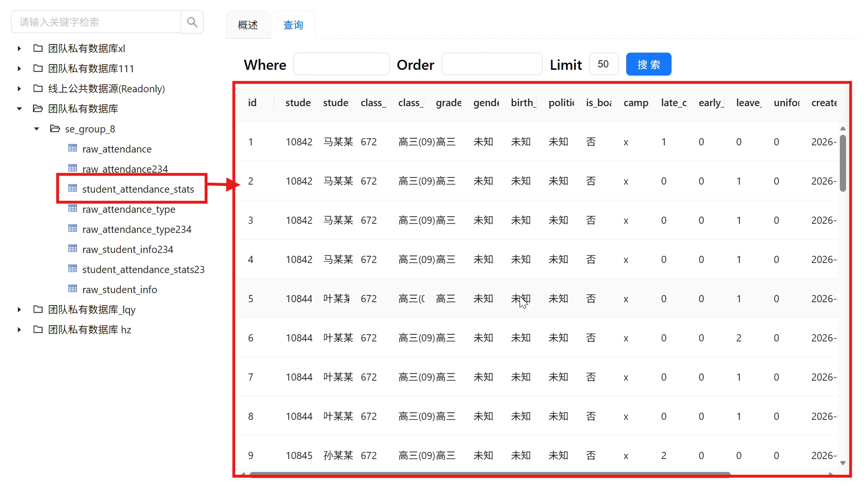Click folder icon of 线上公共数据源(Readonly)
The width and height of the screenshot is (868, 504).
38,88
